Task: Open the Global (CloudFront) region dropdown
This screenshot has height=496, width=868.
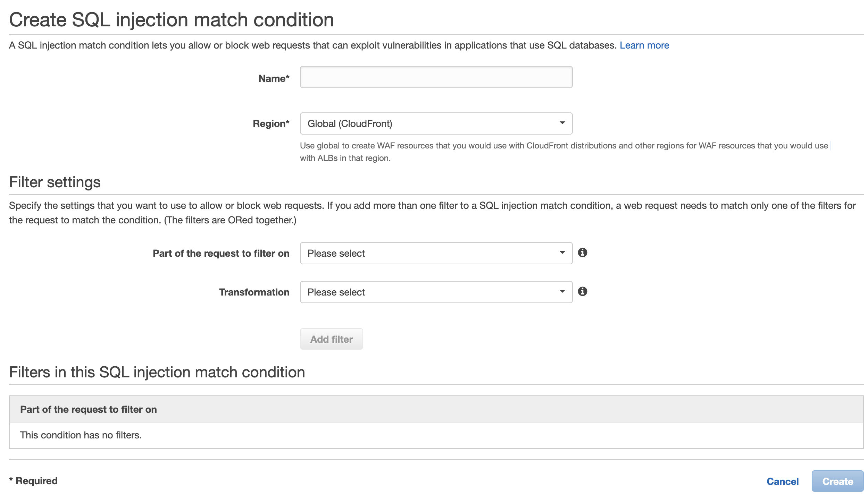Action: 436,123
